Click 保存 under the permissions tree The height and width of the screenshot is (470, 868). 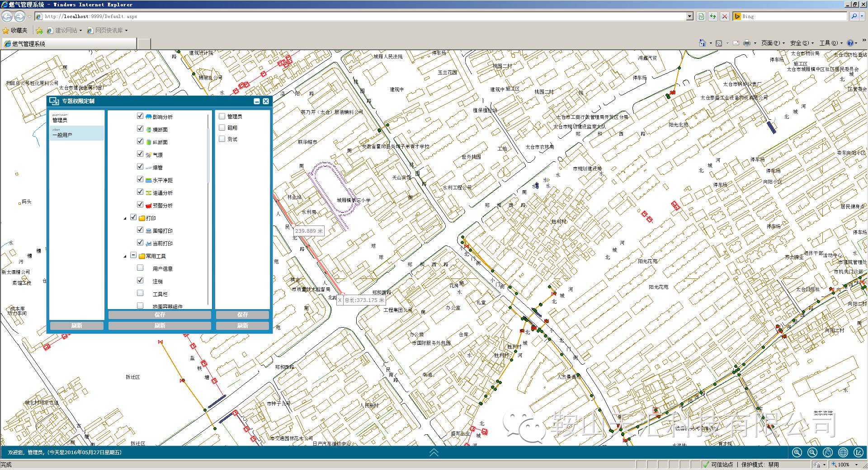click(x=160, y=315)
